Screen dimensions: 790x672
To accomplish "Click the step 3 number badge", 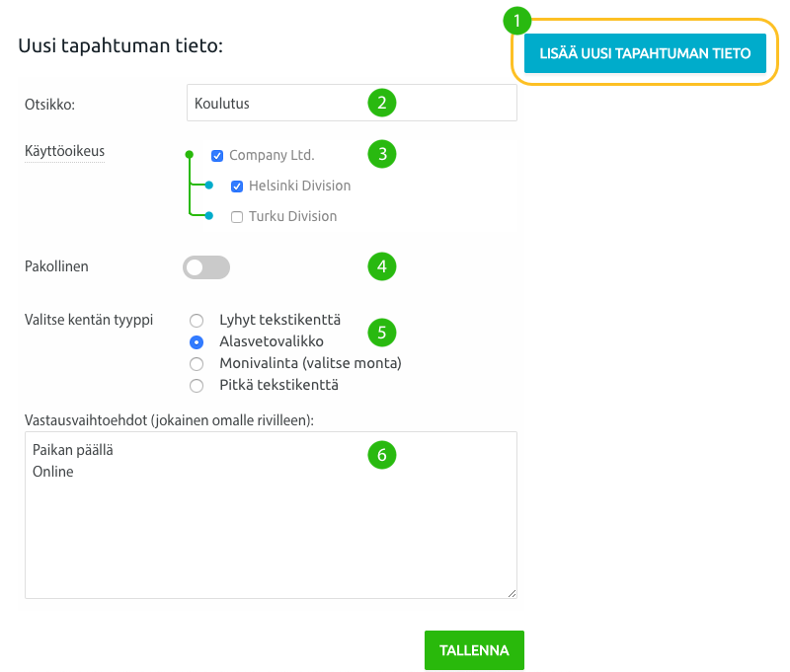I will pos(381,154).
